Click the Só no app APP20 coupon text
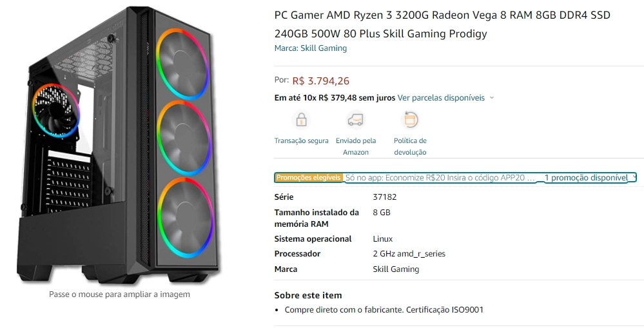Viewport: 644px width, 328px height. click(x=440, y=177)
